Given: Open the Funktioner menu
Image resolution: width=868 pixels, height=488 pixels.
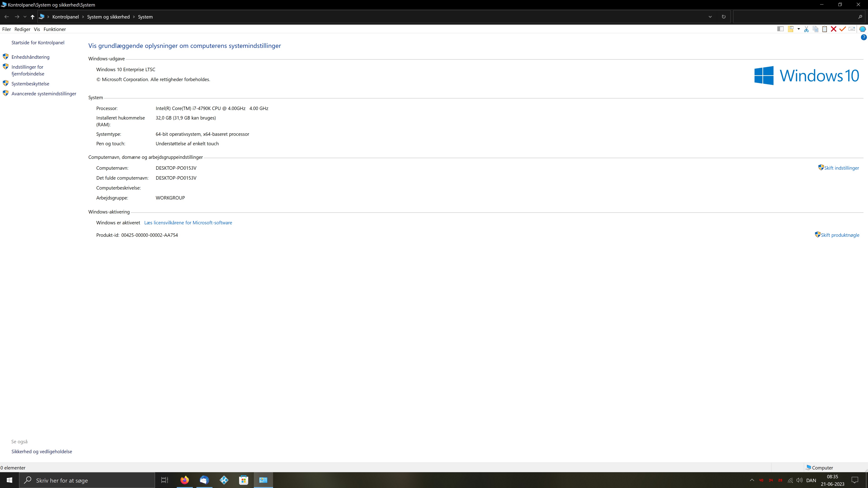Looking at the screenshot, I should click(x=54, y=29).
